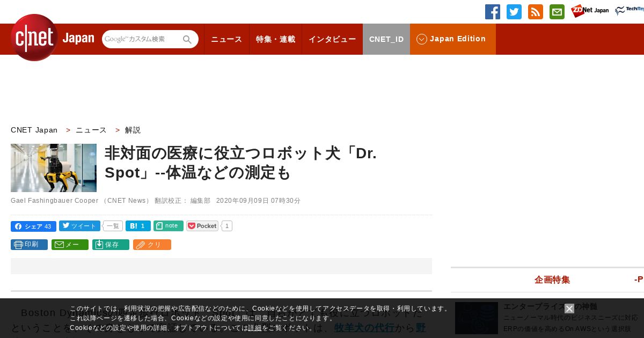Screen dimensions: 644x338
Task: Open the ニュース menu
Action: 226,39
